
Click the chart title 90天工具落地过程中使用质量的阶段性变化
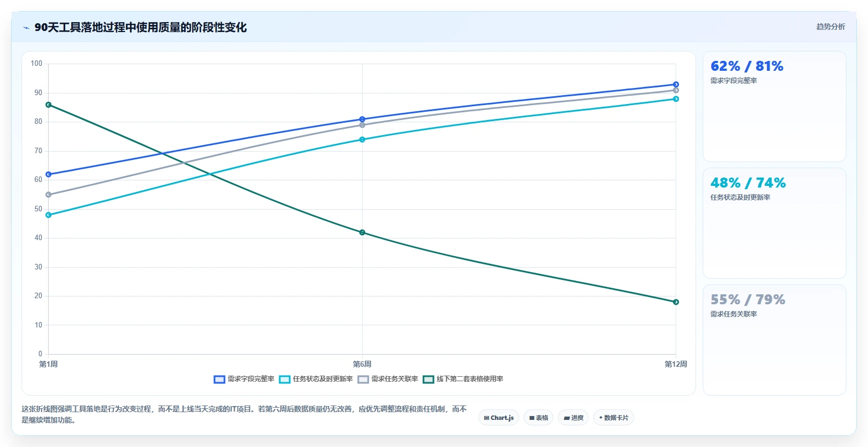140,27
